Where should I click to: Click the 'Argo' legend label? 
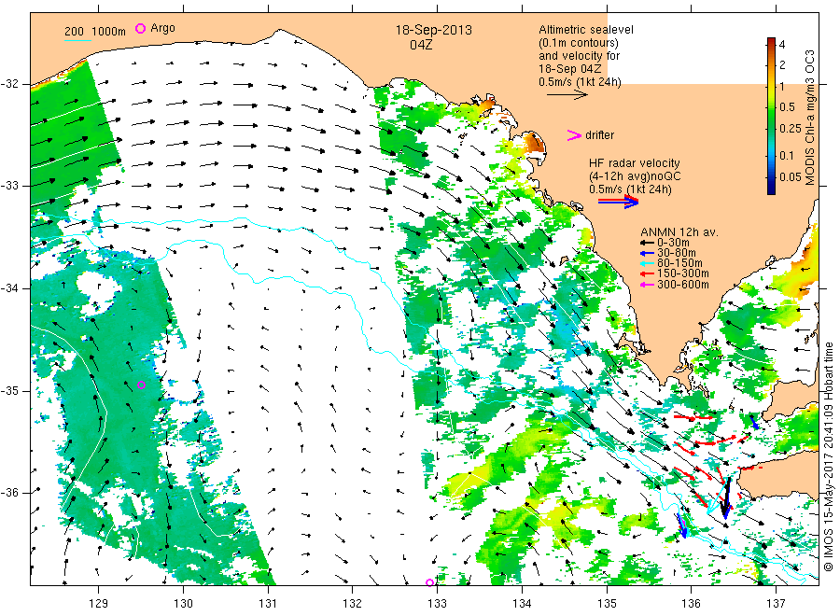162,28
